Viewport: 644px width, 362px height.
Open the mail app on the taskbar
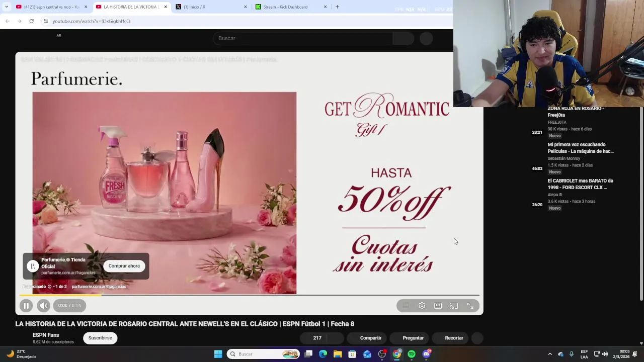click(x=367, y=354)
